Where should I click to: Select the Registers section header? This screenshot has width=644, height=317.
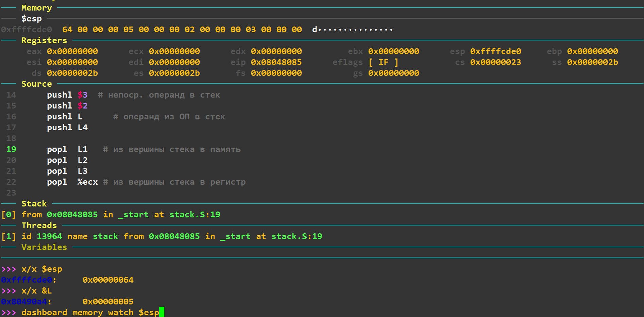pos(44,40)
